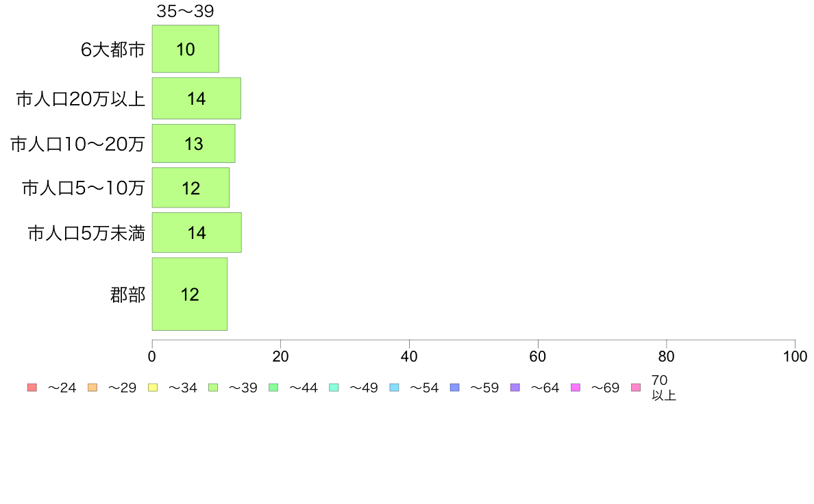Click the 35〜39 series header label

coord(185,11)
